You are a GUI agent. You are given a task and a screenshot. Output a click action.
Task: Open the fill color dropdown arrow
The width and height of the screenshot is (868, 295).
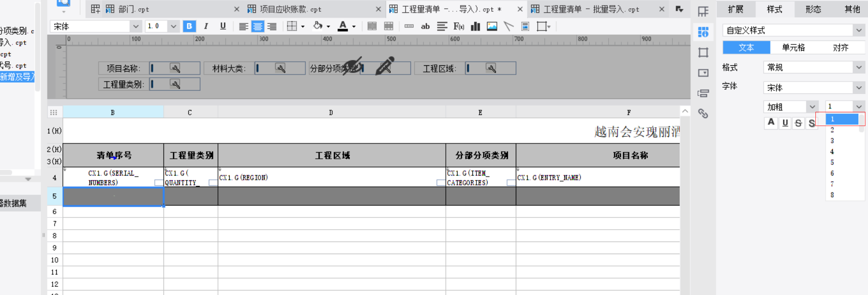click(x=328, y=27)
